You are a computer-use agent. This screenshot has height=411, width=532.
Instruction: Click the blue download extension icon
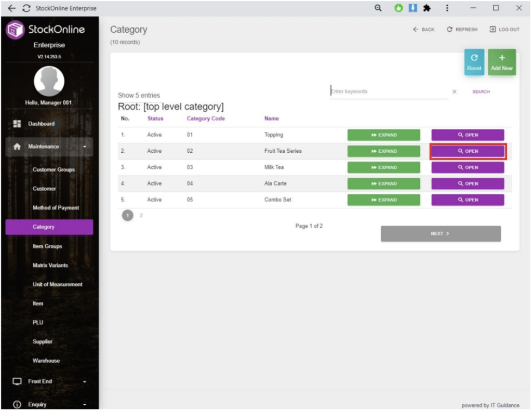413,8
